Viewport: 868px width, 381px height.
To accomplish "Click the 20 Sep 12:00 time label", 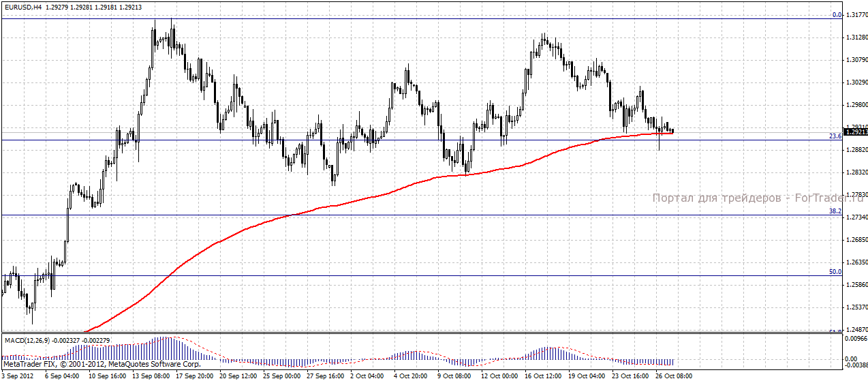I will (238, 376).
